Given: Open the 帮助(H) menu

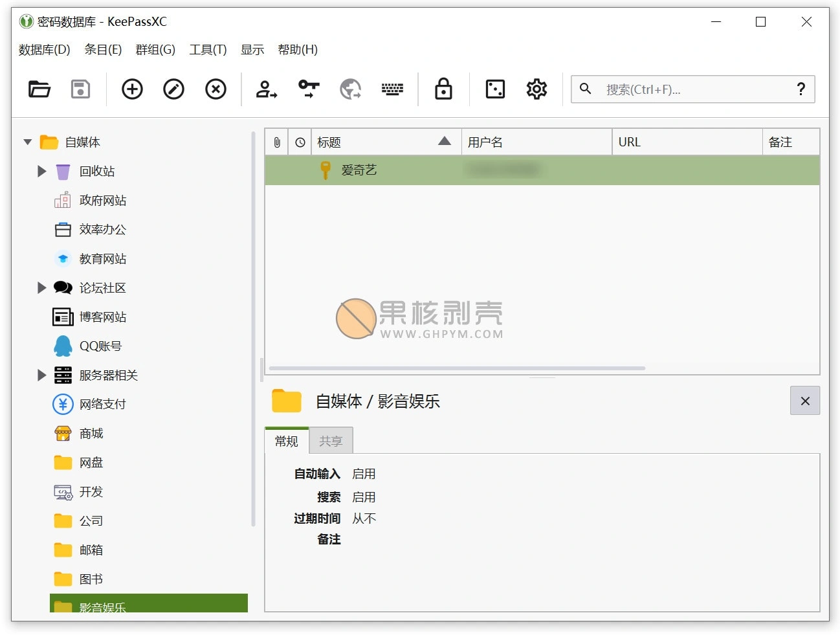Looking at the screenshot, I should pyautogui.click(x=298, y=50).
